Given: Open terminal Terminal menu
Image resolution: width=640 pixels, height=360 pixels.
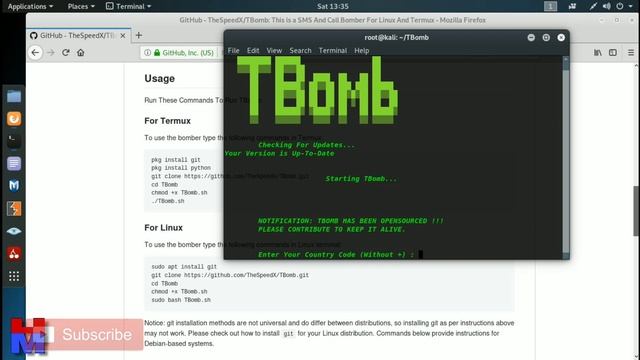Looking at the screenshot, I should click(x=333, y=51).
